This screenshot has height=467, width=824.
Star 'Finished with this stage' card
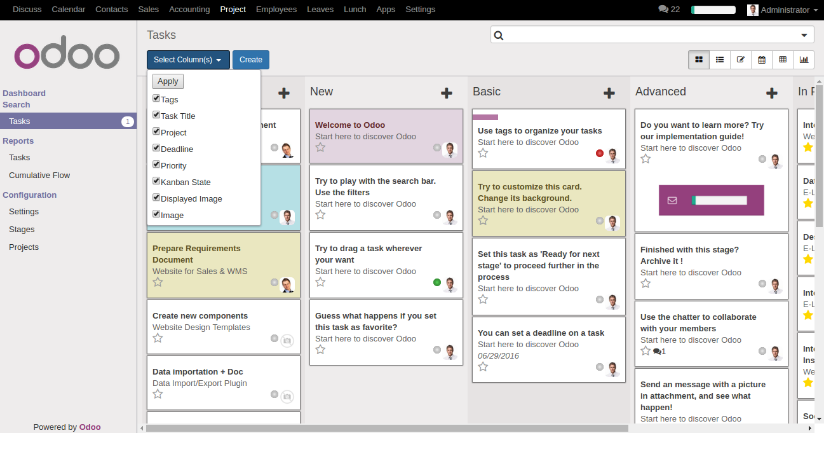point(645,284)
